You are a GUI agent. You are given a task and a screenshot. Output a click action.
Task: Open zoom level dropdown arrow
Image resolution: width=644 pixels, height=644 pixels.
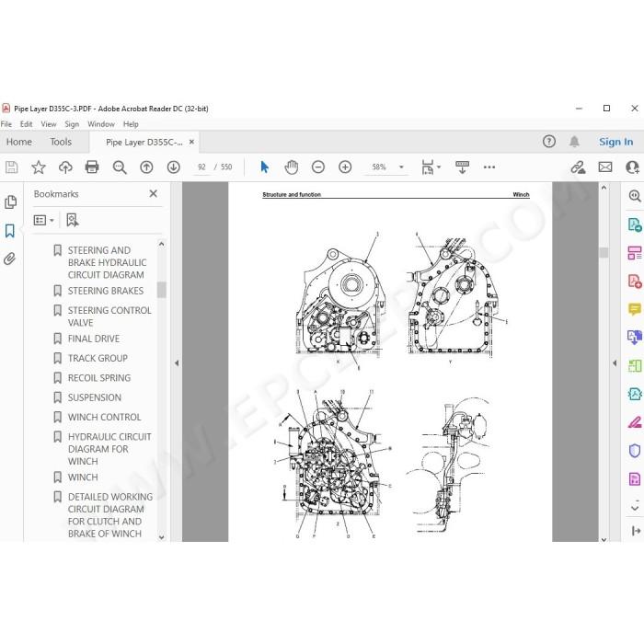point(401,167)
